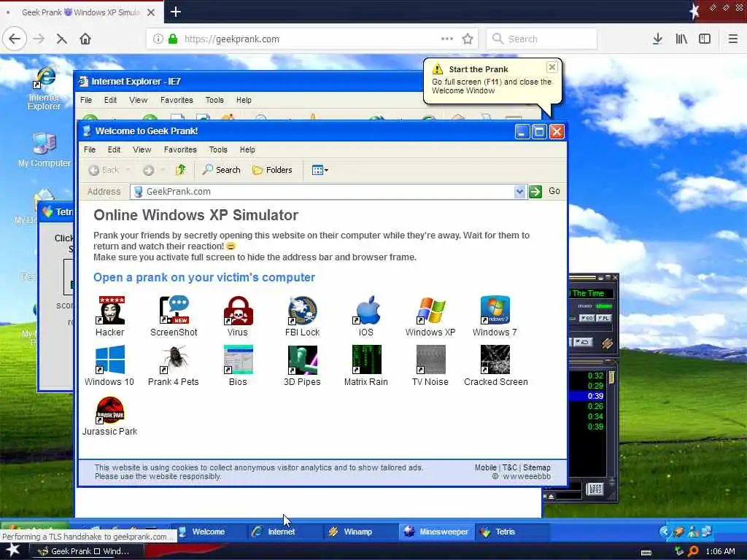Click the Firefox Search box
Image resolution: width=747 pixels, height=560 pixels.
[x=542, y=39]
